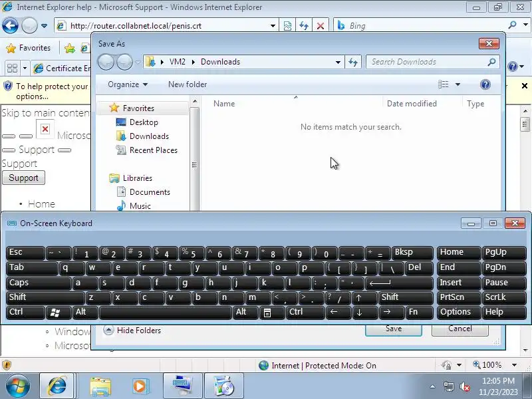Open Windows Explorer on taskbar
Screen dimensions: 532x399
click(100, 386)
